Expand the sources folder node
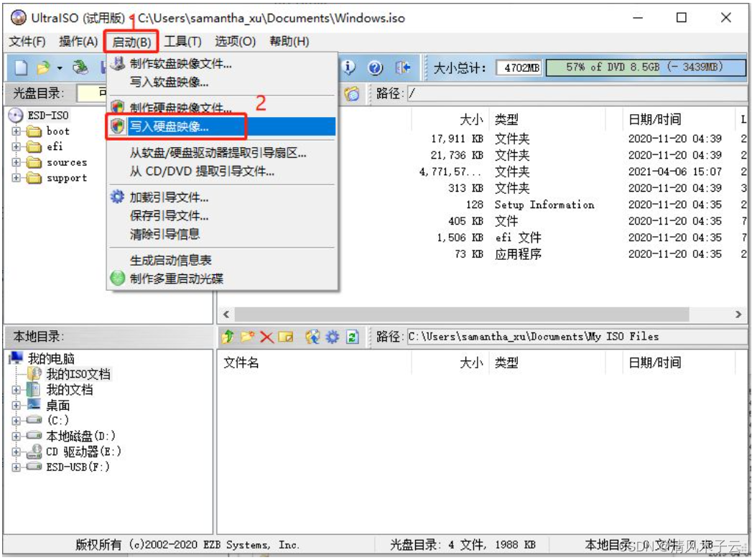The width and height of the screenshot is (752, 560). (17, 162)
